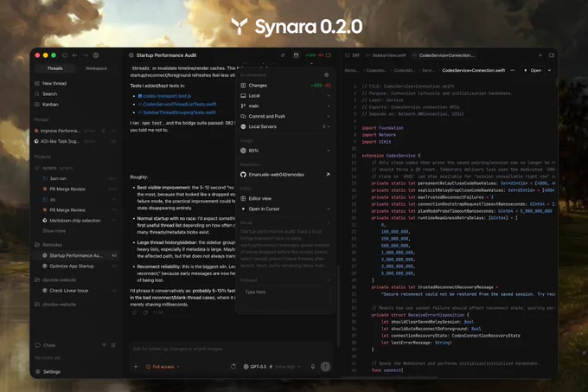
Task: Go forward with the right arrow icon
Action: (86, 55)
